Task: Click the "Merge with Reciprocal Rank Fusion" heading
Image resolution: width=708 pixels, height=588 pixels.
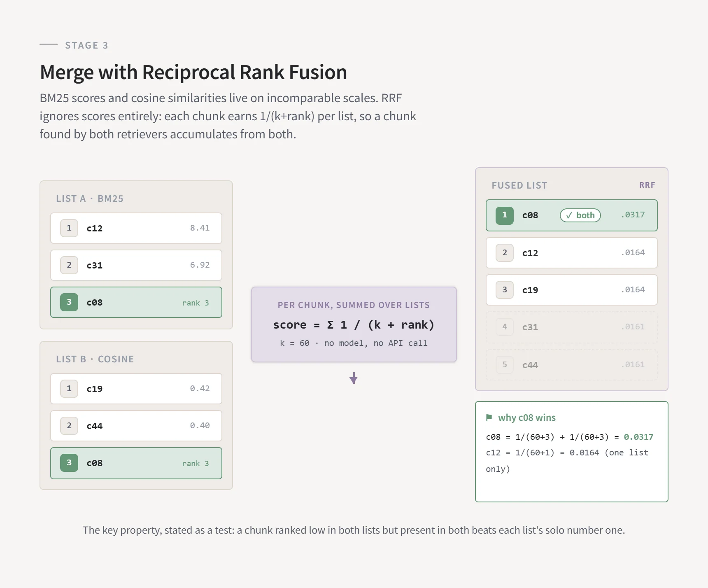Action: (x=193, y=72)
